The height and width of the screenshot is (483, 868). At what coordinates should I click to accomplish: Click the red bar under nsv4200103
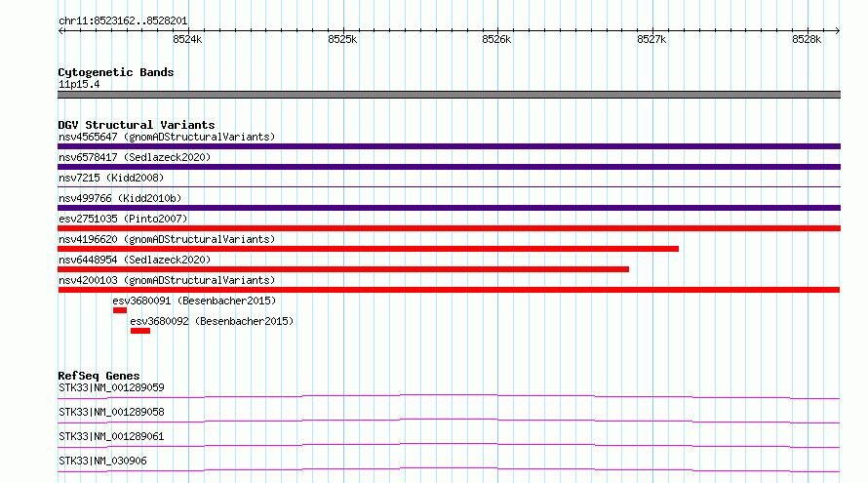[x=449, y=290]
